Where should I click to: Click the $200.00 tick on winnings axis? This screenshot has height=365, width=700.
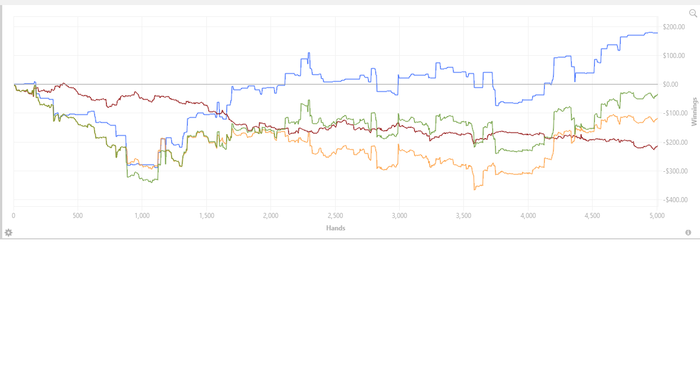point(674,27)
